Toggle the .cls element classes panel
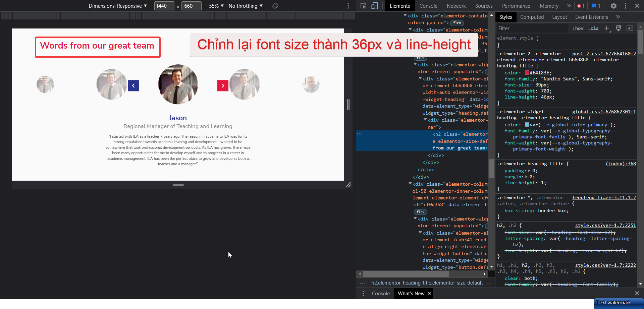 593,28
